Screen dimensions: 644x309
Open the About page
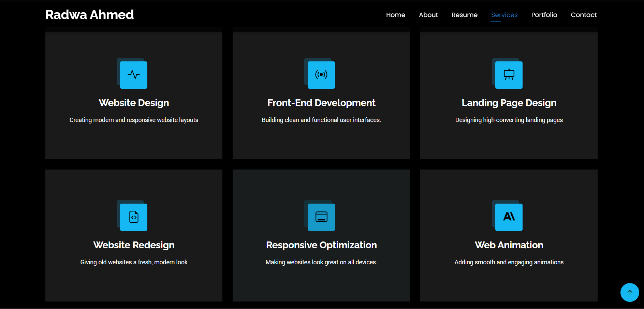pos(428,15)
